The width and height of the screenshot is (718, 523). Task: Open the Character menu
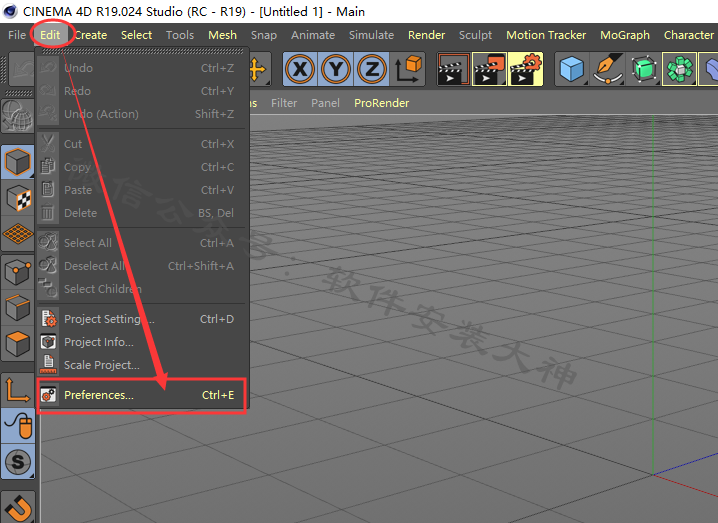click(689, 35)
